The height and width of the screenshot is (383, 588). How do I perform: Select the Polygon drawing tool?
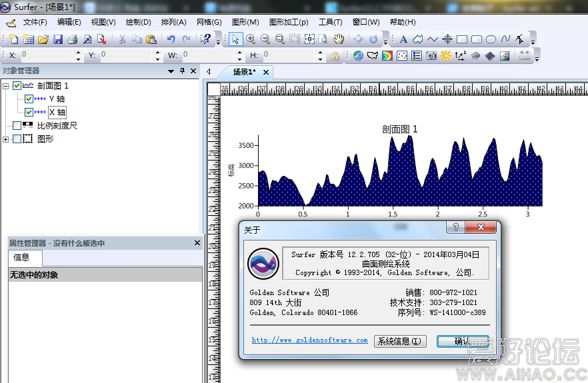(418, 39)
